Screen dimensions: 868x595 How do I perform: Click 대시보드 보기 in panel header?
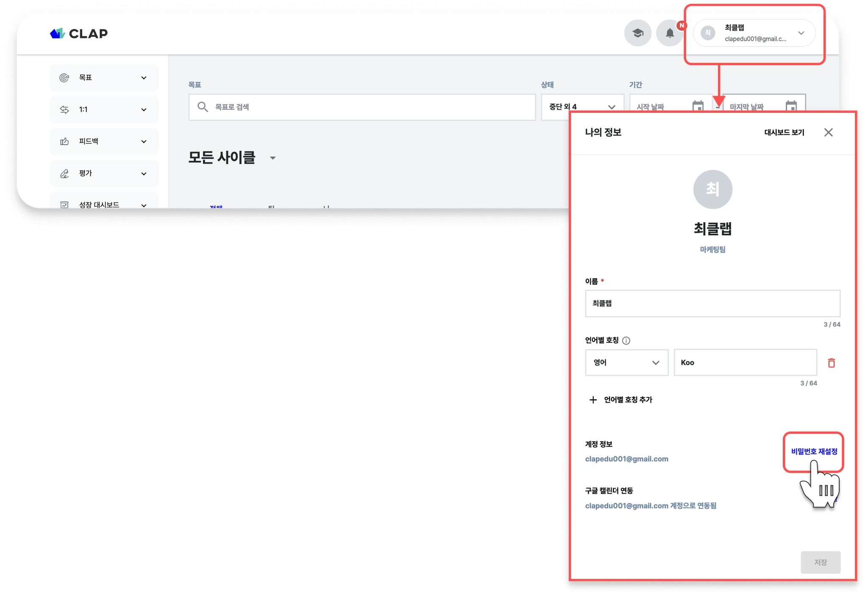point(784,132)
